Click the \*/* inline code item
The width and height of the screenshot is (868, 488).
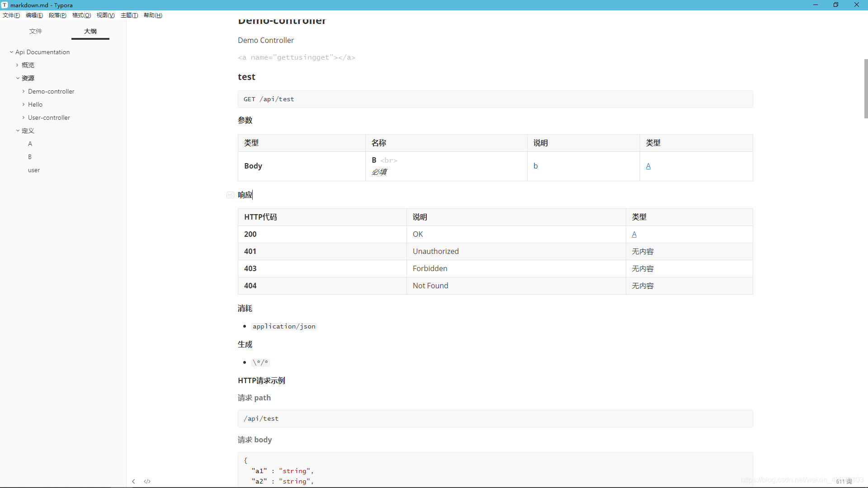260,362
